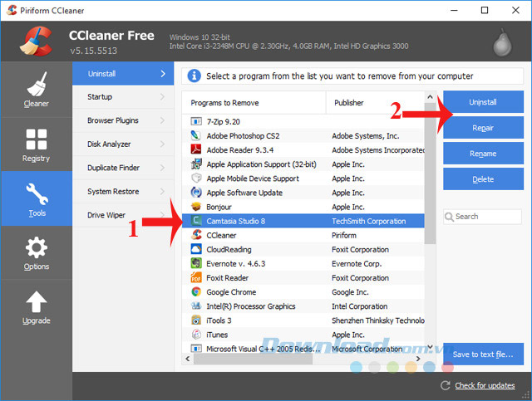This screenshot has width=532, height=401.
Task: Click the Camtasia Studio 8 icon
Action: coord(196,221)
